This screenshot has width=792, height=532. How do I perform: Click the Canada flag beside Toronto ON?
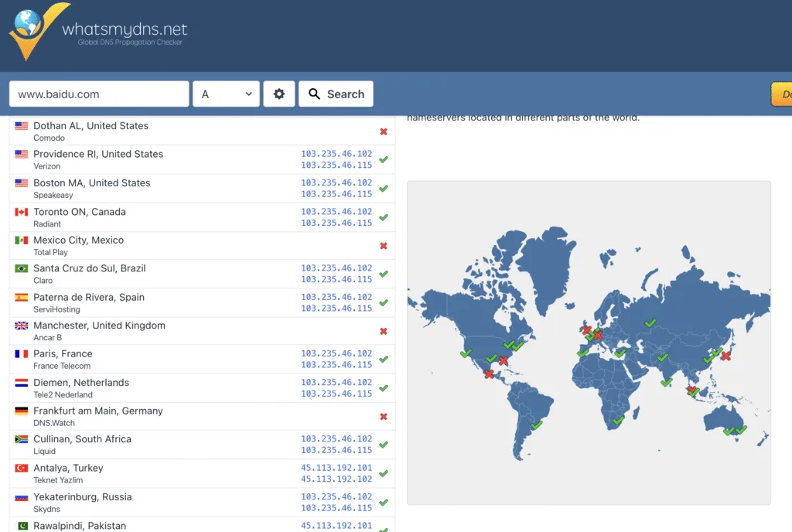22,212
